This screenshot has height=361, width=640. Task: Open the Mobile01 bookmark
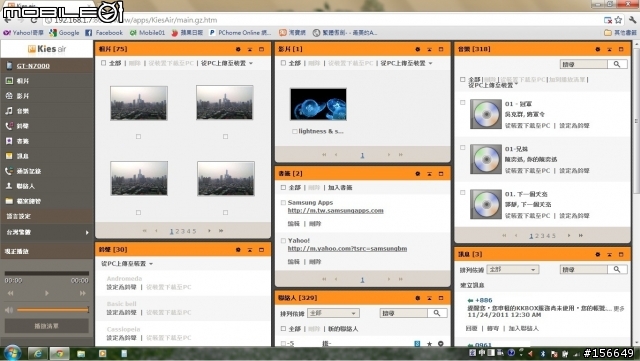pos(147,33)
